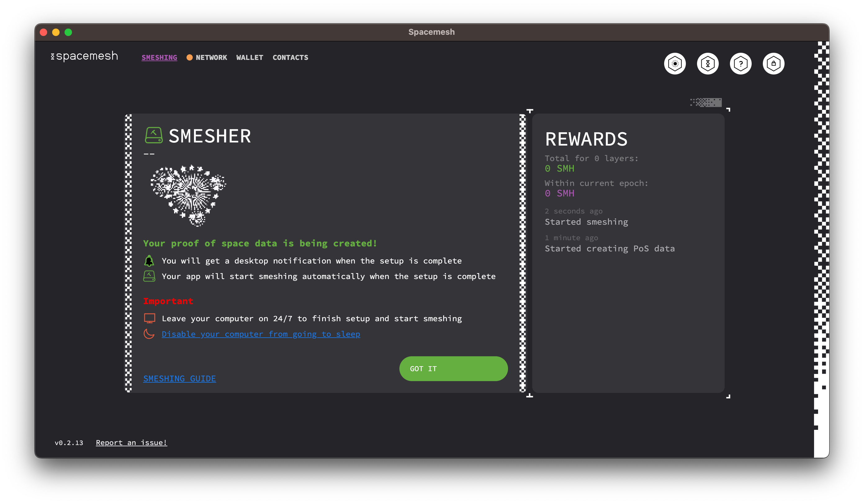
Task: Click 'Total for 0 layers:' label
Action: 592,158
